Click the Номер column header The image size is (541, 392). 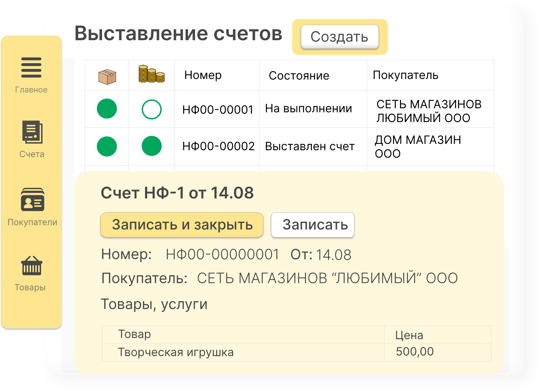point(203,75)
